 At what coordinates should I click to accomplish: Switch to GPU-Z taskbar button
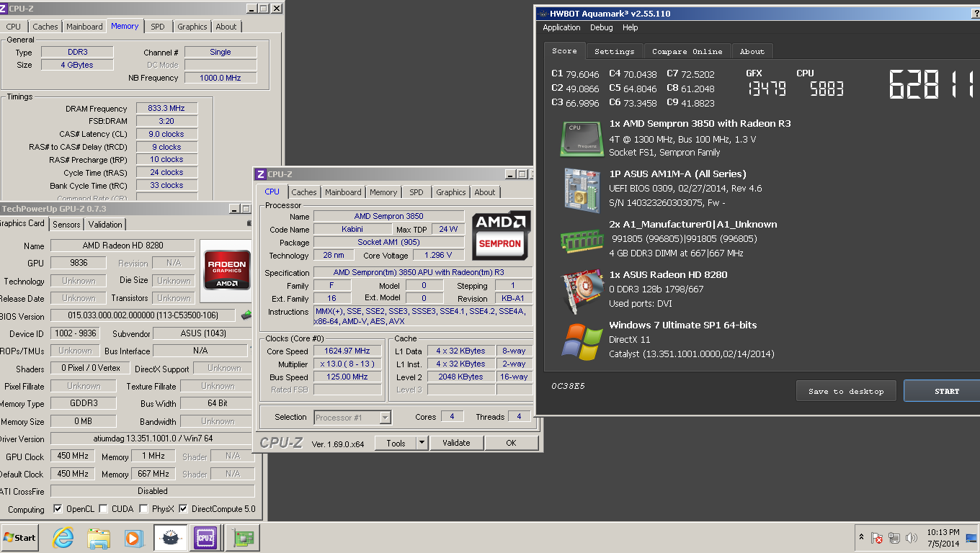[x=242, y=538]
